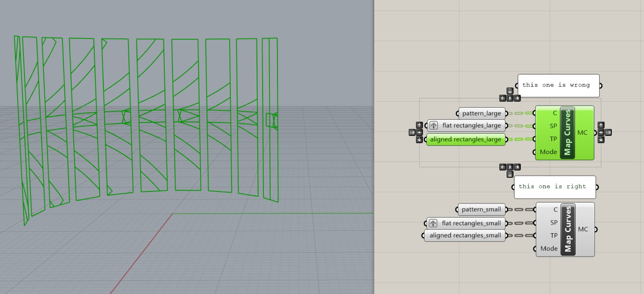This screenshot has width=644, height=294.
Task: Click wire between pattern_large and C input
Action: click(x=520, y=113)
